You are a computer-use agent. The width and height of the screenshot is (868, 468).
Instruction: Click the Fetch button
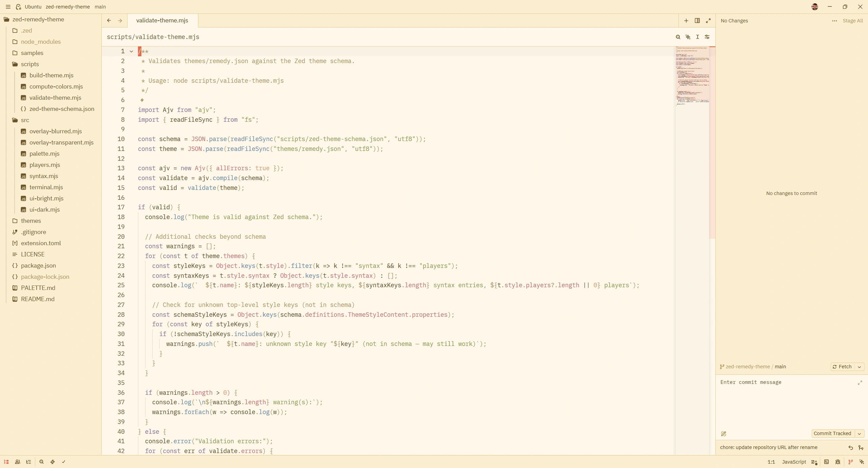click(842, 367)
